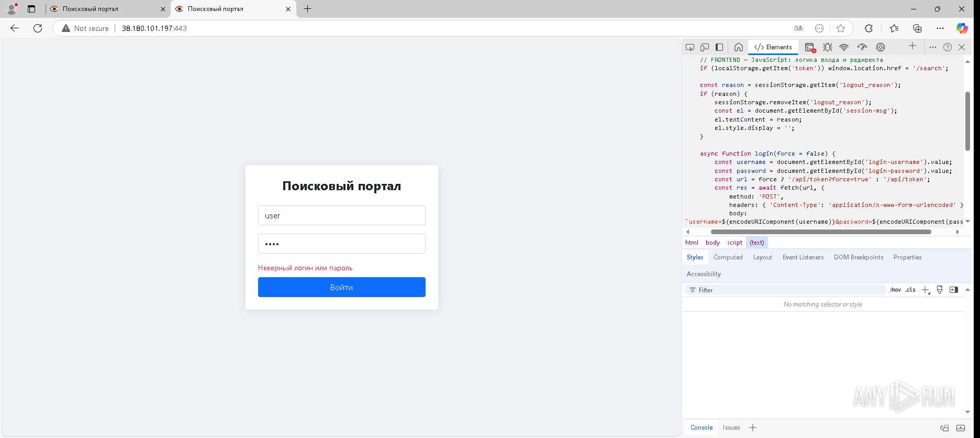Viewport: 980px width, 438px height.
Task: Toggle the DevTools activity bar dock icon
Action: (719, 47)
